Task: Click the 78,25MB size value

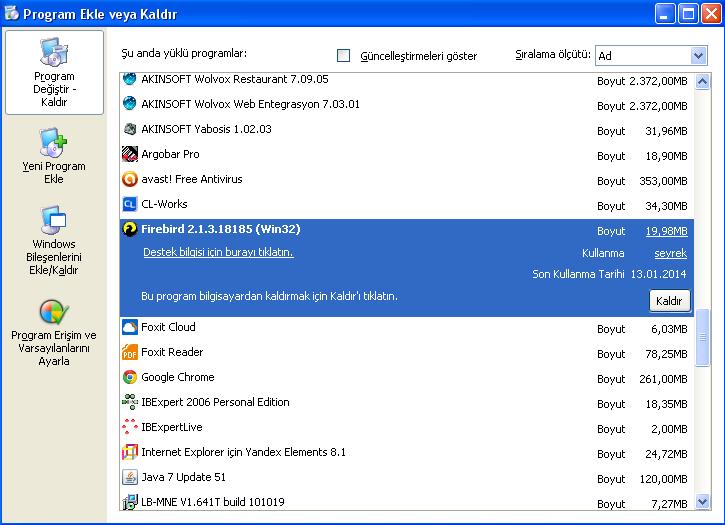Action: (x=666, y=354)
